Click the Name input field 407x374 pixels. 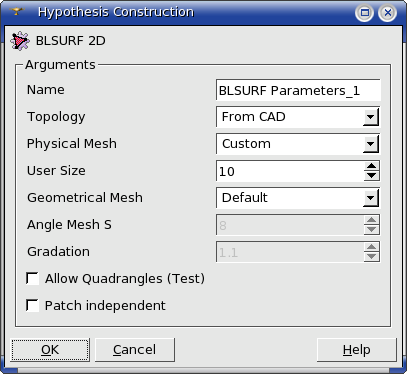[x=298, y=90]
